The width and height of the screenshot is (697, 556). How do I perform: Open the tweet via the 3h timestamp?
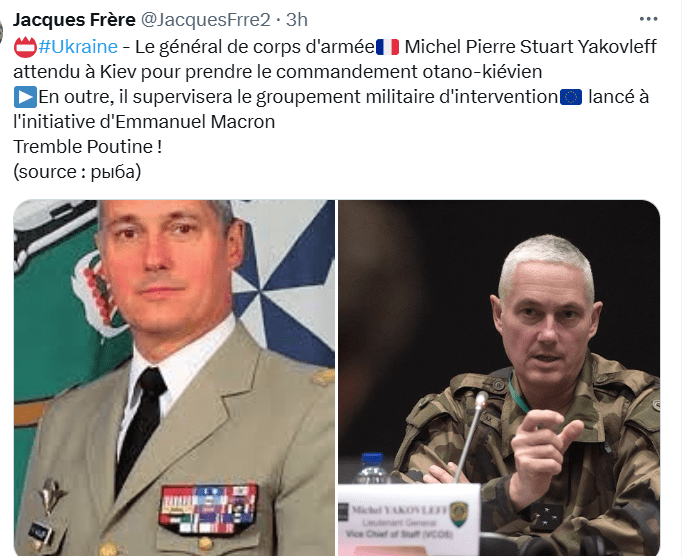296,20
